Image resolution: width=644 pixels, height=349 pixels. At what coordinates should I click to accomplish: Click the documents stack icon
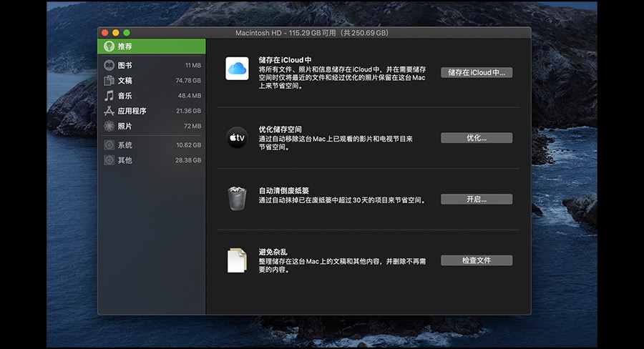237,260
